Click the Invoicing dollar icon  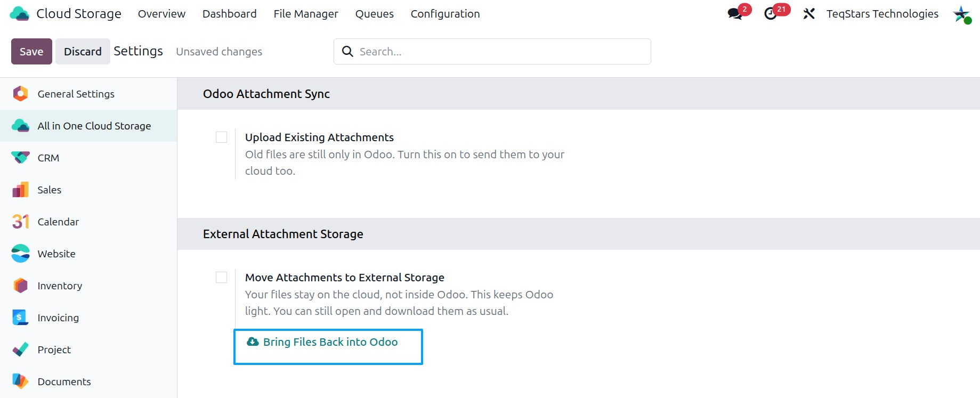click(x=20, y=318)
